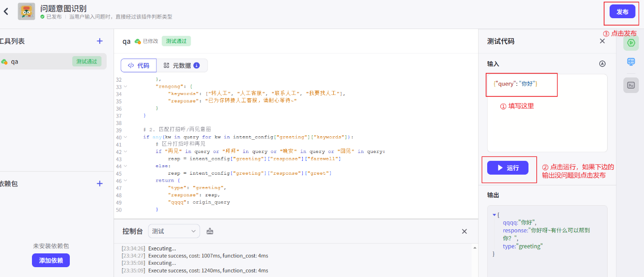Close the 控制台 console panel

464,231
